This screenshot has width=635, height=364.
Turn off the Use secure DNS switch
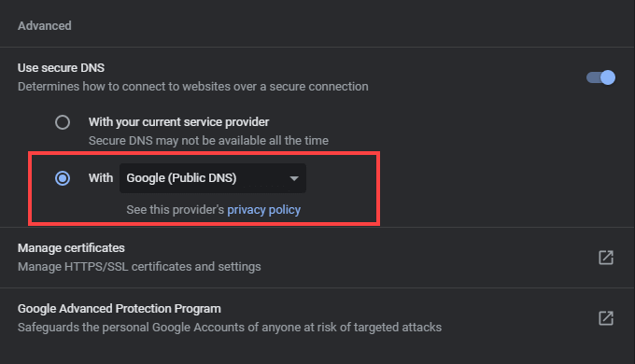point(601,77)
